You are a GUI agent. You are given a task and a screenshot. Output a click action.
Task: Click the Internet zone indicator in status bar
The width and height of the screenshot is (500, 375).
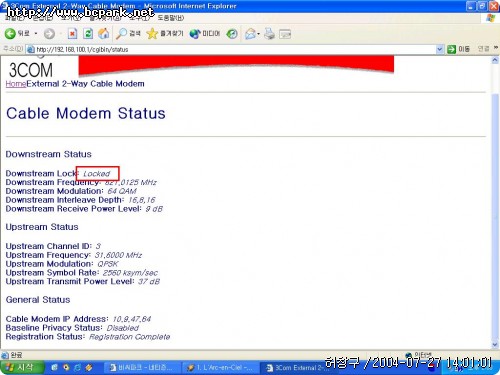[418, 355]
